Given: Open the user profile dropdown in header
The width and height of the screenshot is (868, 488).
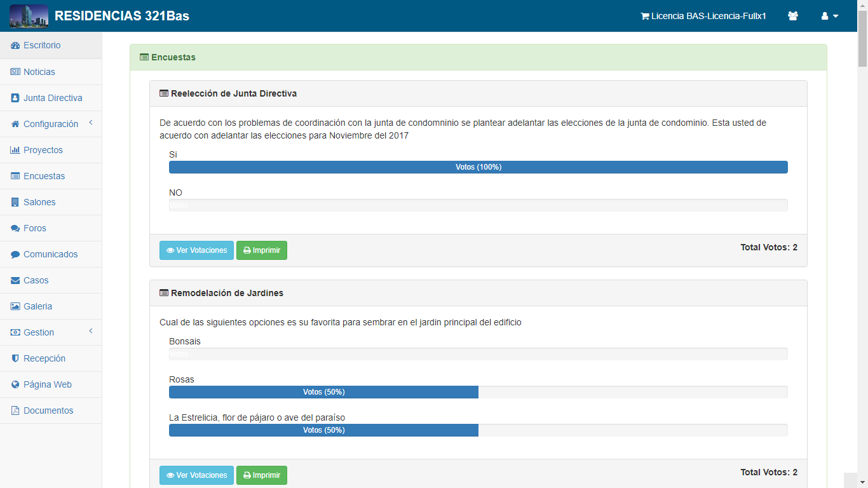Looking at the screenshot, I should [x=829, y=16].
